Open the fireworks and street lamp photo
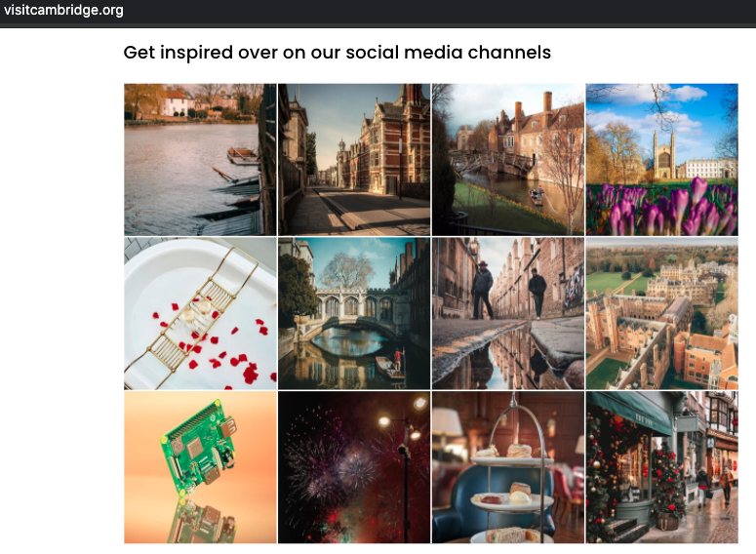756x554 pixels. (x=354, y=467)
